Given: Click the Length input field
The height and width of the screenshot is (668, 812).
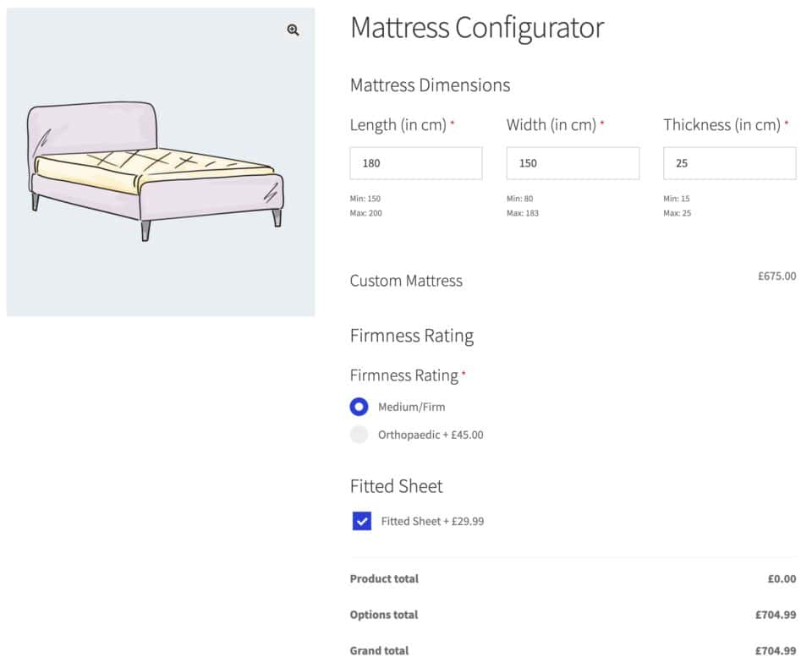Looking at the screenshot, I should [415, 162].
